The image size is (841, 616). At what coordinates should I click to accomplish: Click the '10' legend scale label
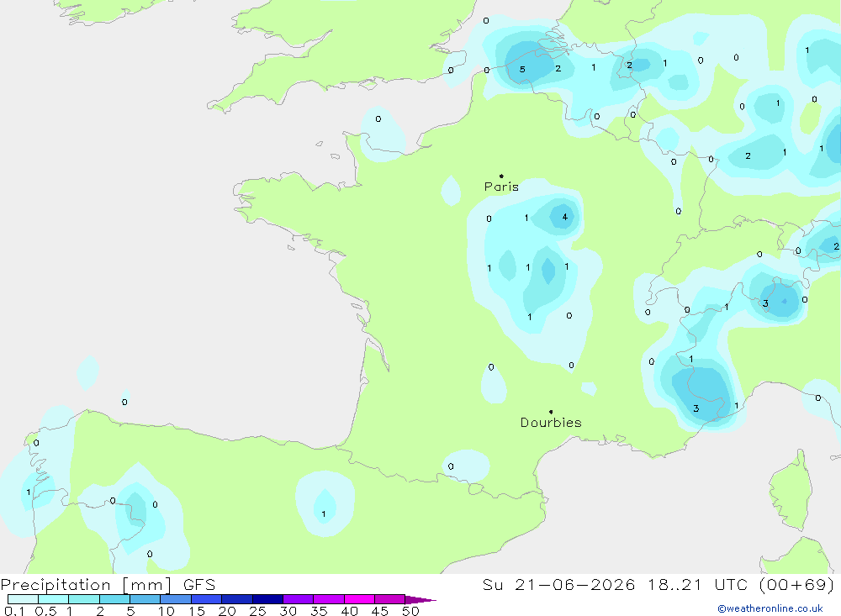tap(167, 611)
